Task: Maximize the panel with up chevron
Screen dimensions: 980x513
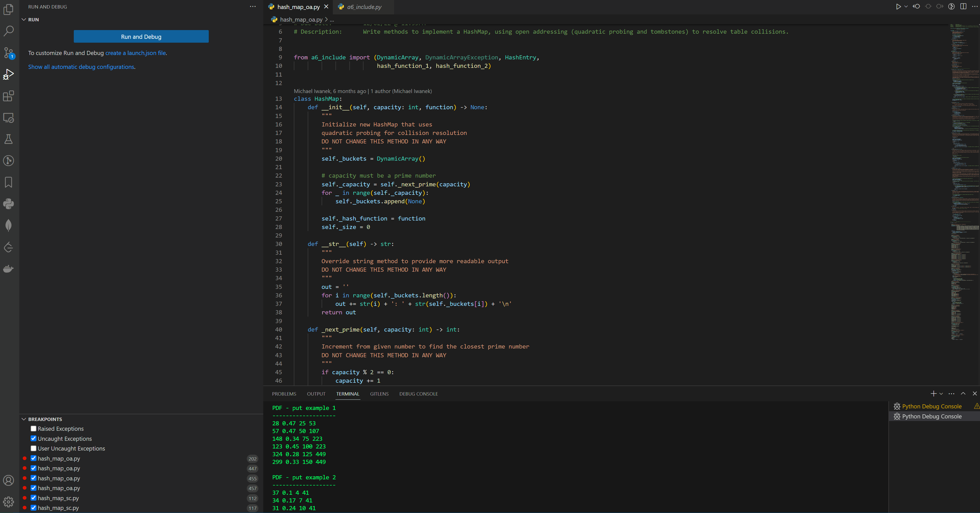Action: click(x=963, y=393)
